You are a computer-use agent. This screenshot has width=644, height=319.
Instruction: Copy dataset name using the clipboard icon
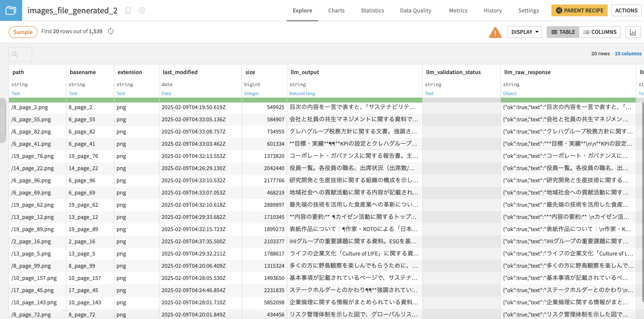pyautogui.click(x=128, y=11)
